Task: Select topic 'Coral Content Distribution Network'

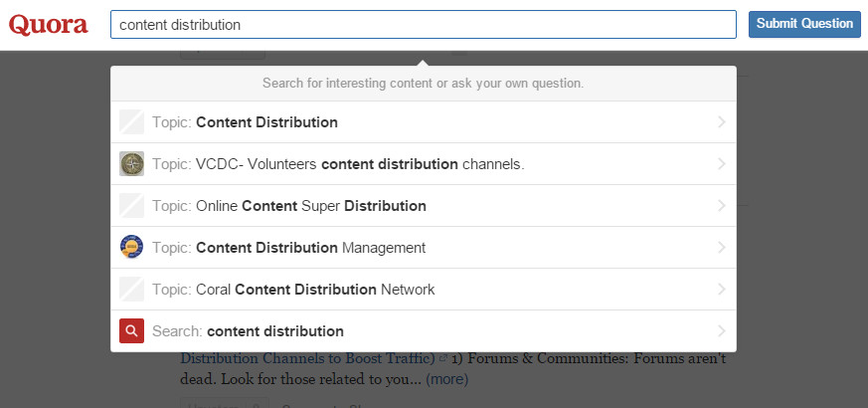Action: pos(424,290)
